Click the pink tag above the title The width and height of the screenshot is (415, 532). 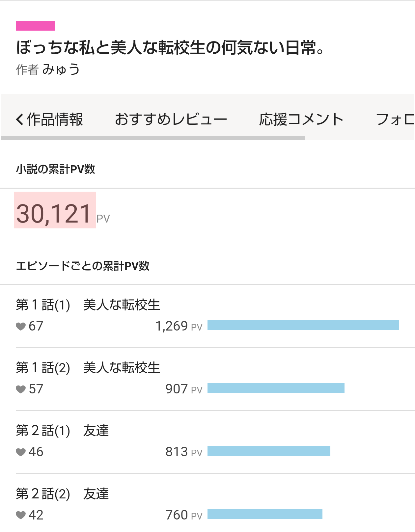[36, 26]
